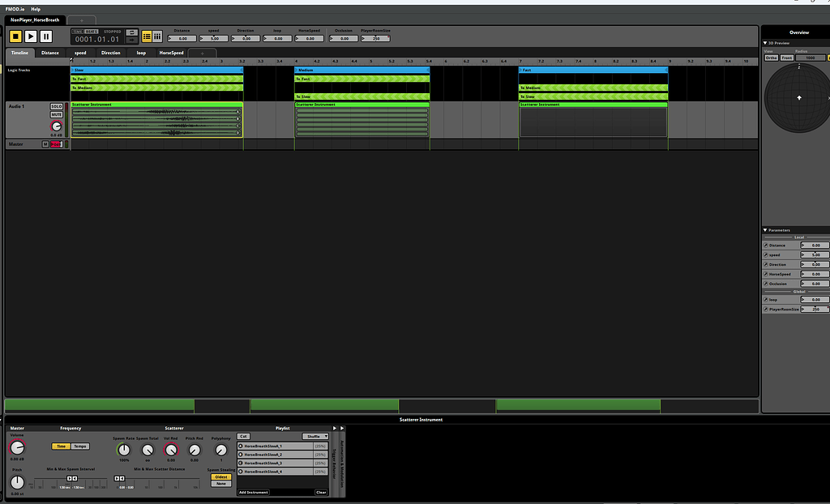The width and height of the screenshot is (830, 504).
Task: Collapse the Parameters section in Overview
Action: pyautogui.click(x=766, y=230)
